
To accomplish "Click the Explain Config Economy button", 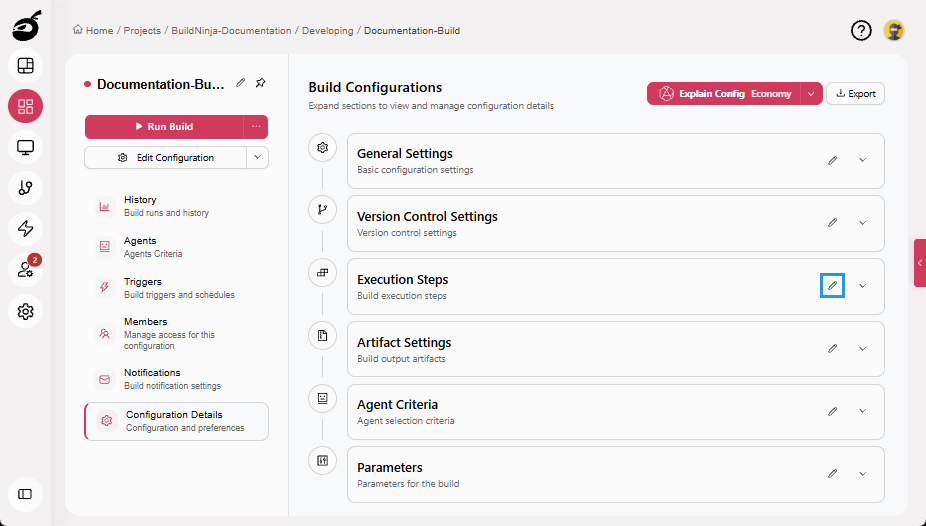I will click(724, 94).
